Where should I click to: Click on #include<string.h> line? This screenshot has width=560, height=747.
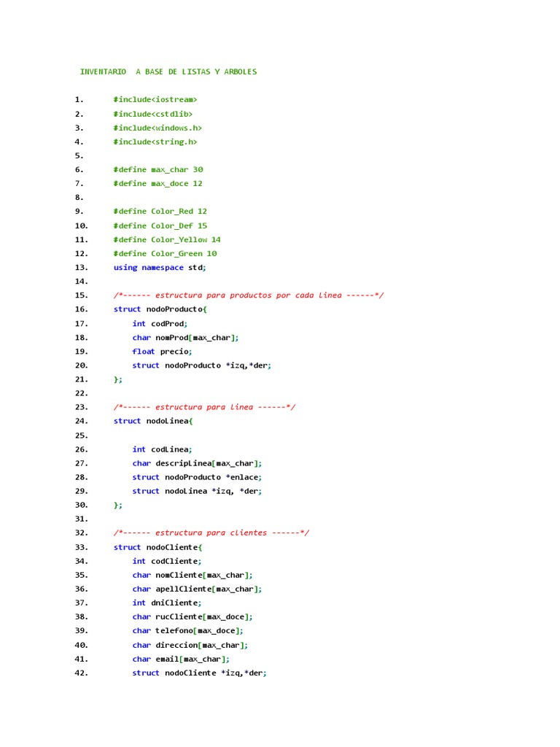coord(155,142)
